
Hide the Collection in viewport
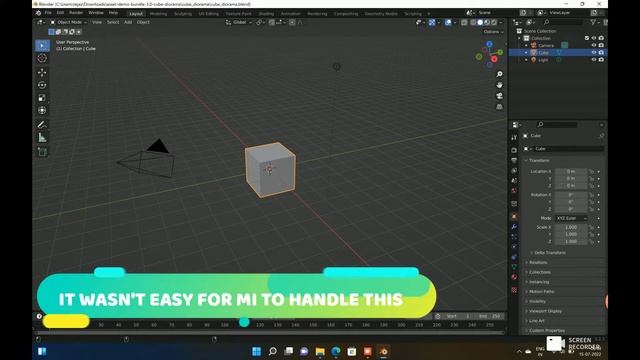coord(594,38)
